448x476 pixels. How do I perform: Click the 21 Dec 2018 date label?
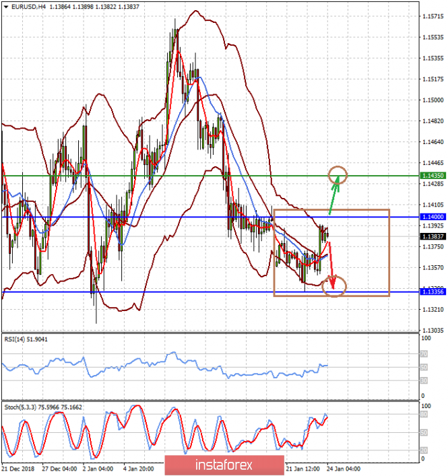click(18, 467)
